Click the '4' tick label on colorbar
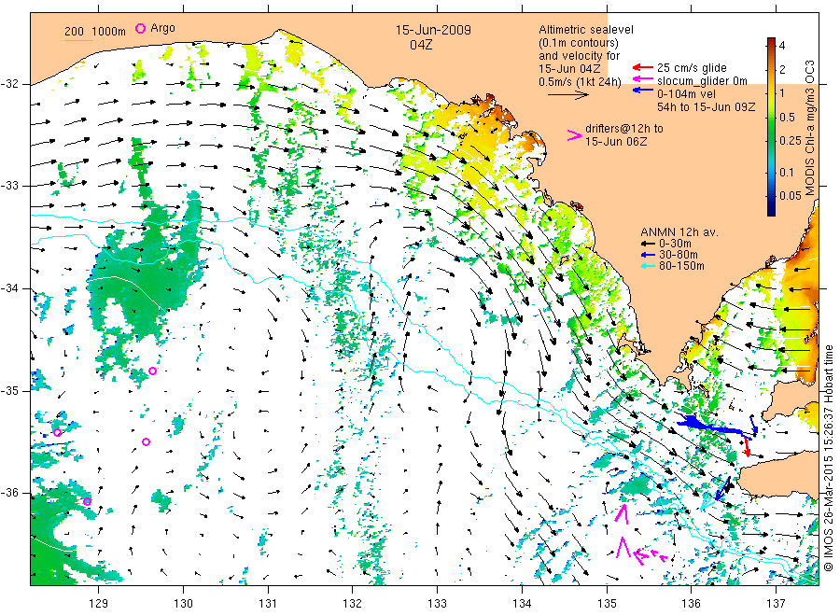Screen dimensions: 840x616 coord(782,46)
